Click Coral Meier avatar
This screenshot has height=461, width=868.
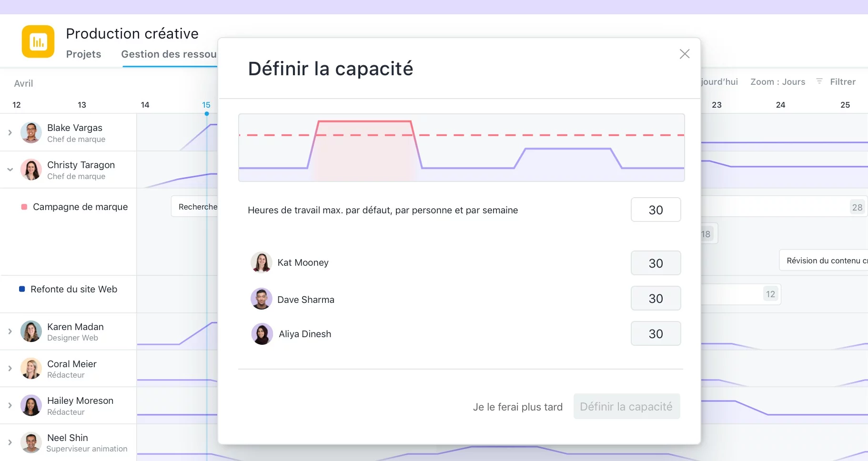[31, 368]
